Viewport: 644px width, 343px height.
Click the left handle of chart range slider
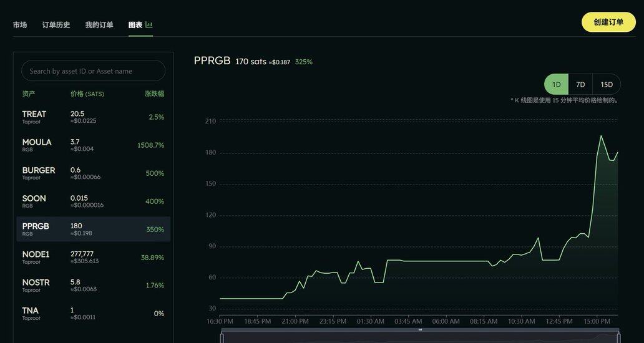(x=222, y=337)
